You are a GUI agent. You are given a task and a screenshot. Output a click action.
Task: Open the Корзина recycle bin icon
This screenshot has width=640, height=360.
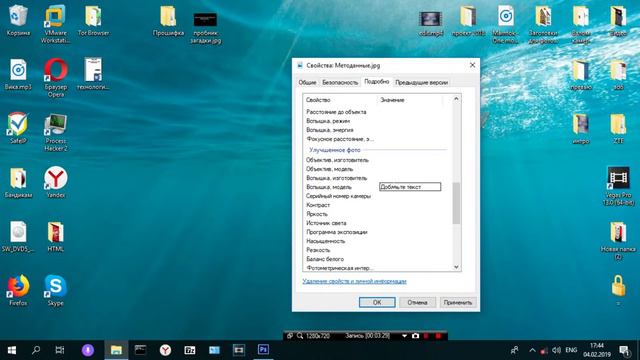18,20
